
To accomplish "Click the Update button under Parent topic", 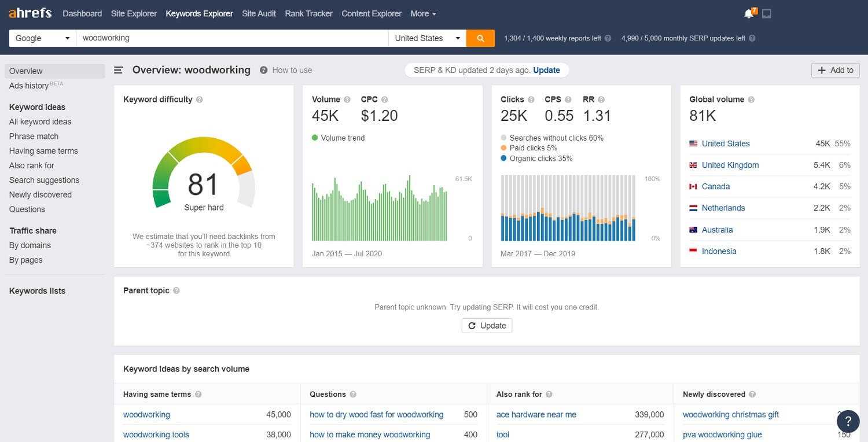I will 487,326.
